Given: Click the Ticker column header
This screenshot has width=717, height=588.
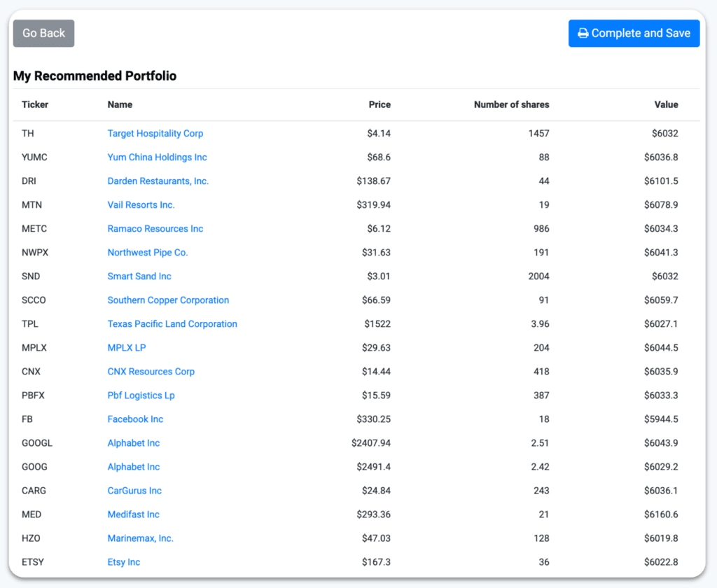Looking at the screenshot, I should [x=35, y=104].
